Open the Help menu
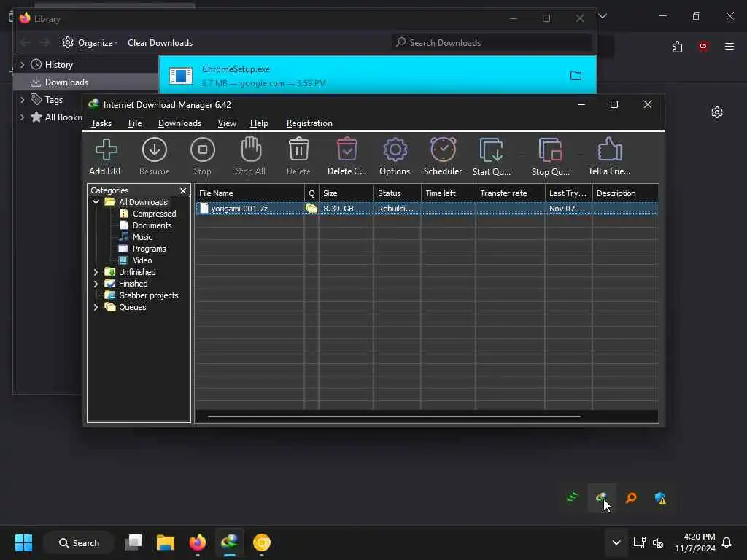The image size is (747, 560). pyautogui.click(x=259, y=122)
